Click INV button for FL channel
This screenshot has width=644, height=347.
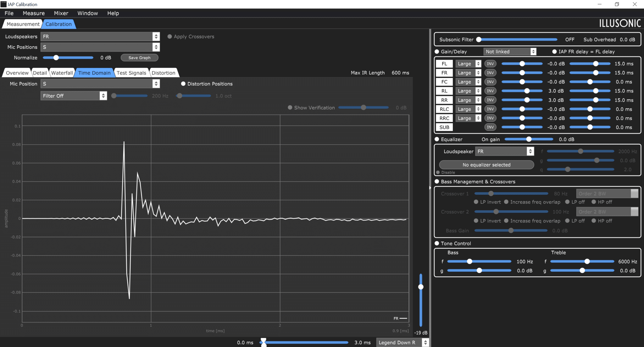click(490, 64)
